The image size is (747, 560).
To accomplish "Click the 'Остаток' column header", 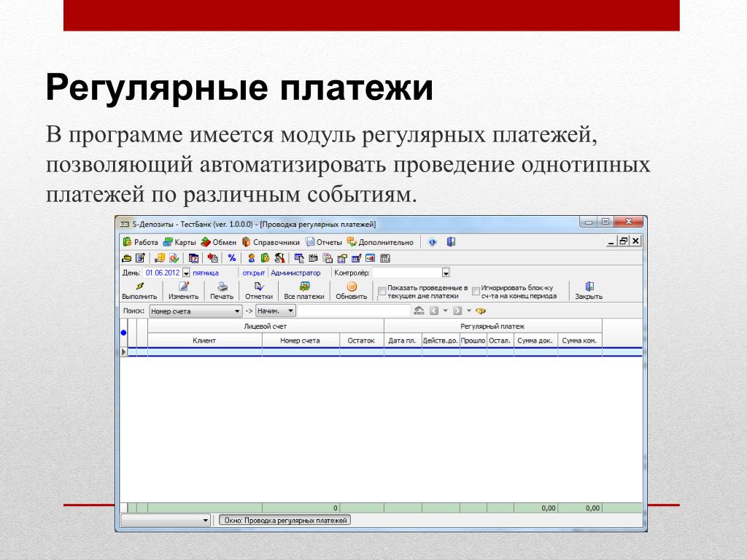I will click(362, 341).
